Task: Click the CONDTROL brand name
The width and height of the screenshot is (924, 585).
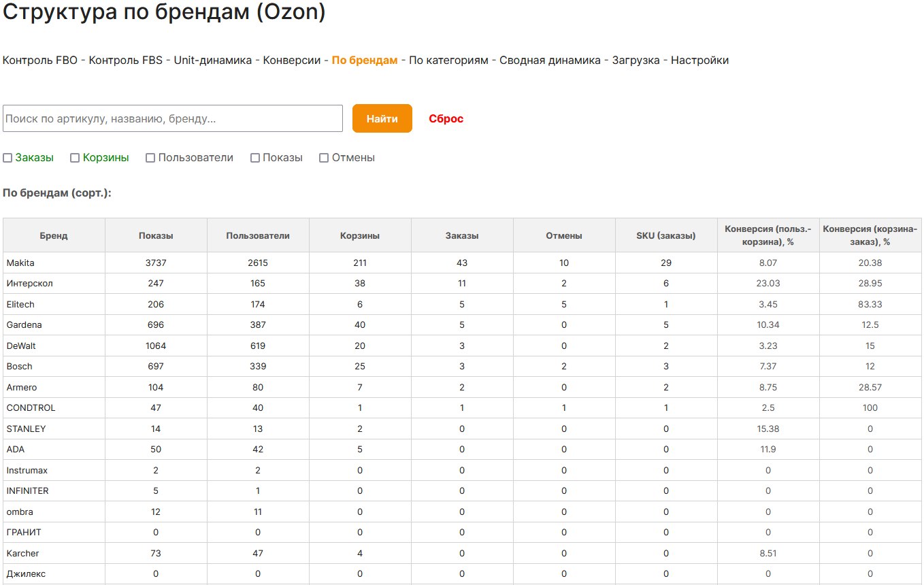Action: (31, 408)
